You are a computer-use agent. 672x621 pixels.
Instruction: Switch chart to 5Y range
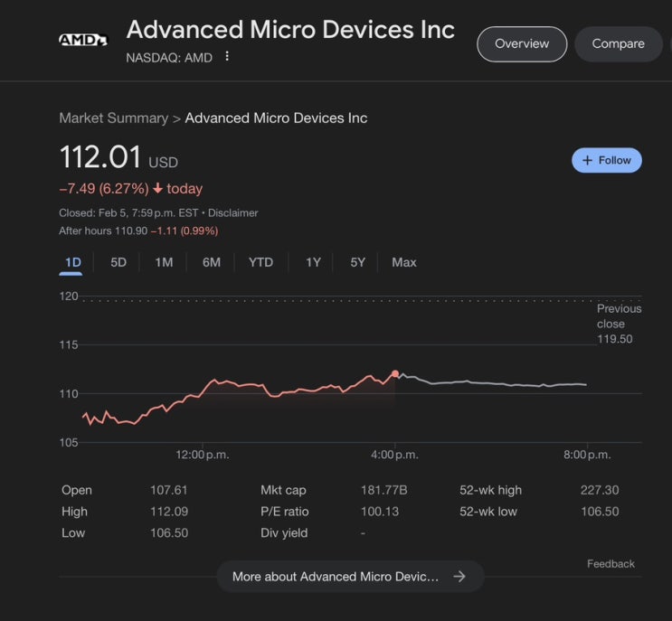(358, 262)
